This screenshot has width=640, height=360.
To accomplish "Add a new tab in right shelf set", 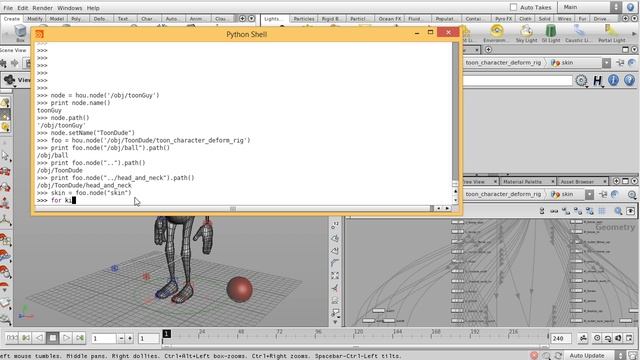I will (625, 19).
